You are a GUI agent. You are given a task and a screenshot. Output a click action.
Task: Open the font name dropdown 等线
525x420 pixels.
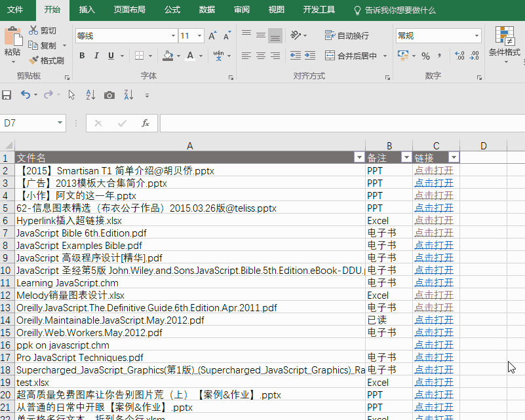[173, 36]
